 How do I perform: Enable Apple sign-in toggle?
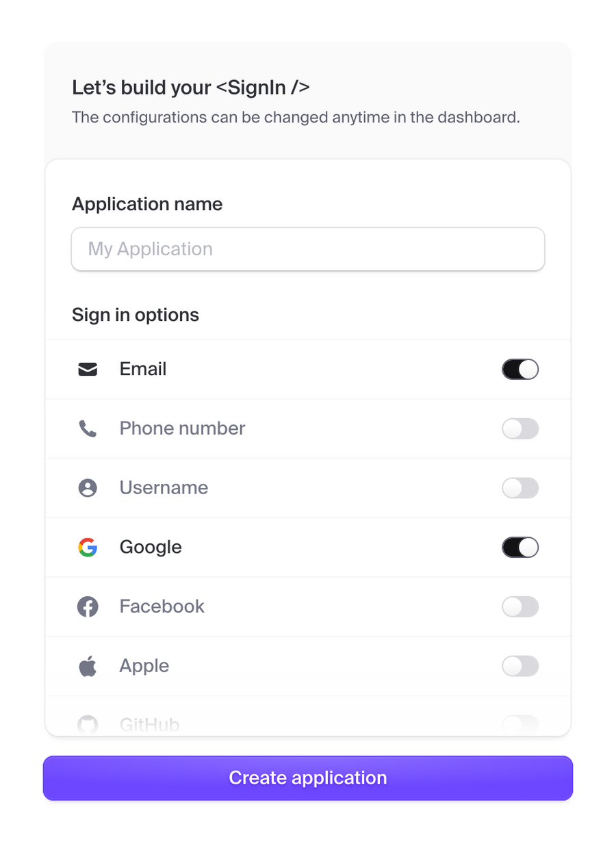tap(520, 665)
